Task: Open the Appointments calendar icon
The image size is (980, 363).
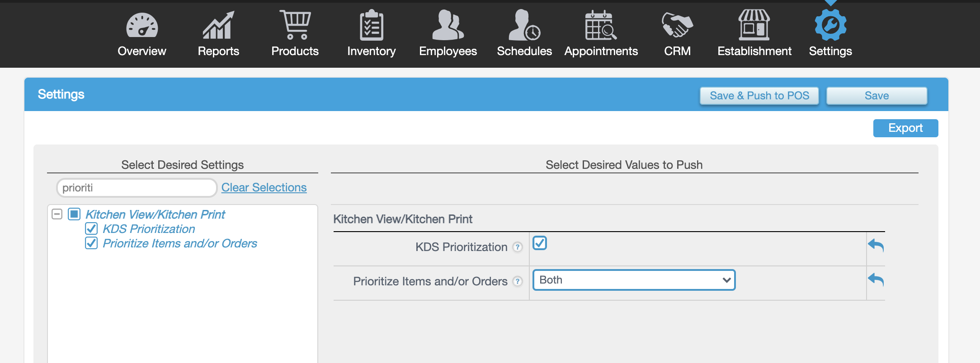Action: [601, 26]
